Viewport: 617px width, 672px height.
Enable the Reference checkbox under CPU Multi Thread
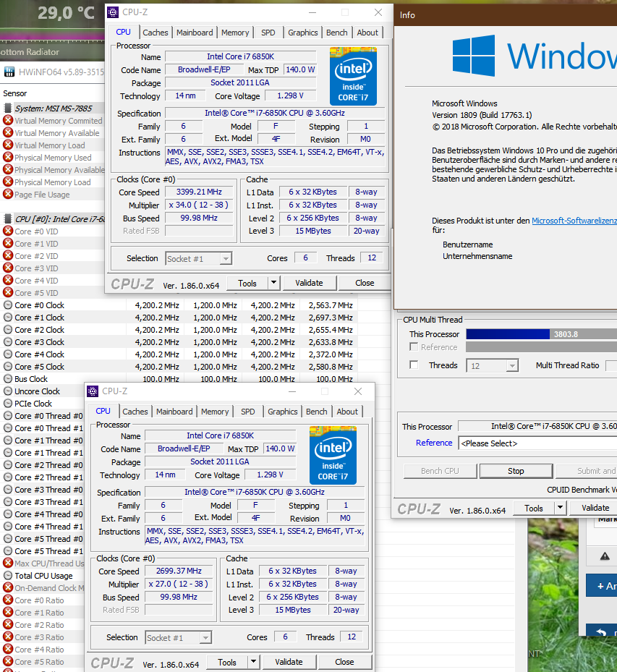(414, 346)
